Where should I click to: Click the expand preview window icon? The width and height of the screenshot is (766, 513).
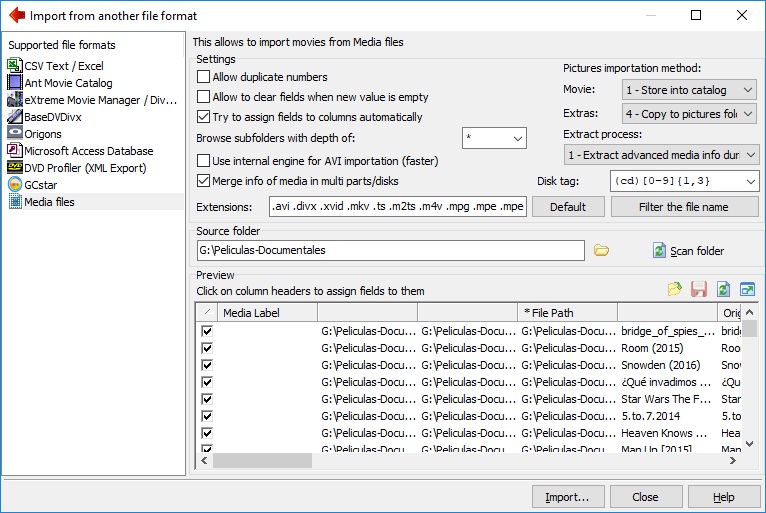pyautogui.click(x=747, y=289)
